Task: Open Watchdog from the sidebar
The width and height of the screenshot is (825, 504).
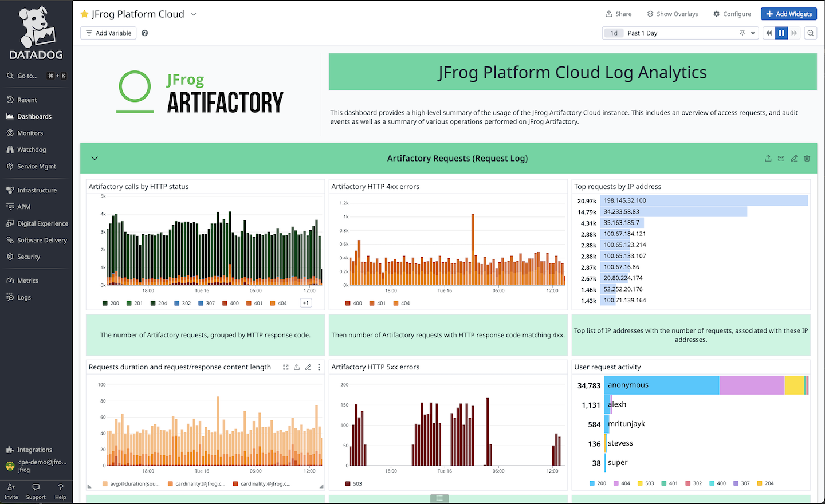Action: pyautogui.click(x=27, y=149)
